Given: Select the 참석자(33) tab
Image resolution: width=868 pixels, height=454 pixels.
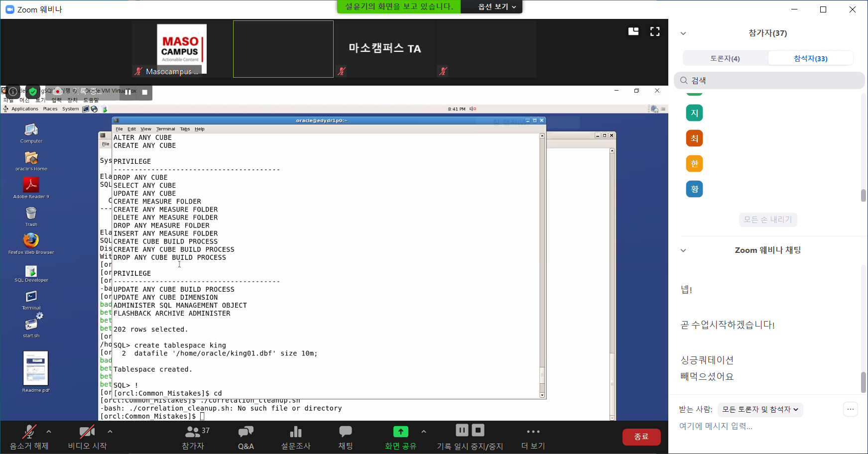Looking at the screenshot, I should pos(810,58).
